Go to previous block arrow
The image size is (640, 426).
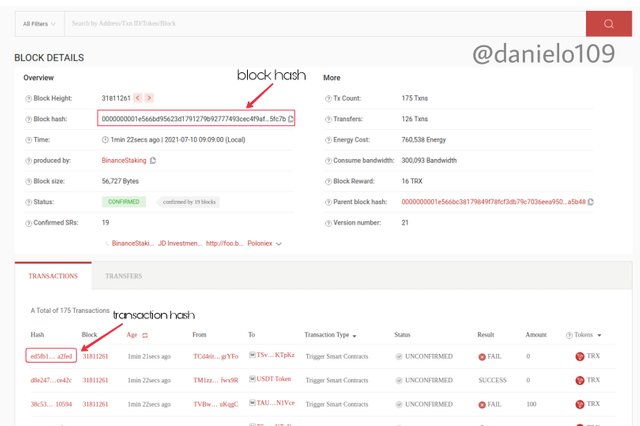(x=138, y=98)
